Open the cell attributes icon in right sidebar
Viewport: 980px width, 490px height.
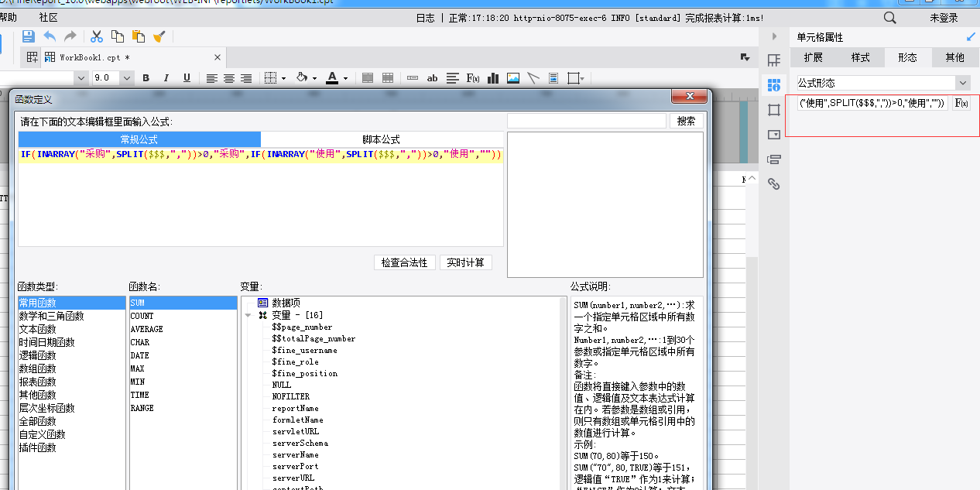(773, 85)
